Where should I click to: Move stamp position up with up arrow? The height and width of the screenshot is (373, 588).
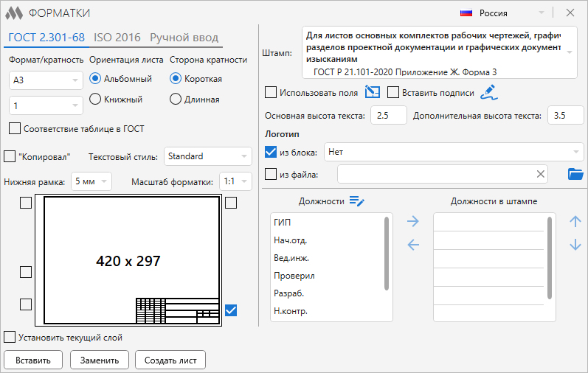click(x=575, y=221)
